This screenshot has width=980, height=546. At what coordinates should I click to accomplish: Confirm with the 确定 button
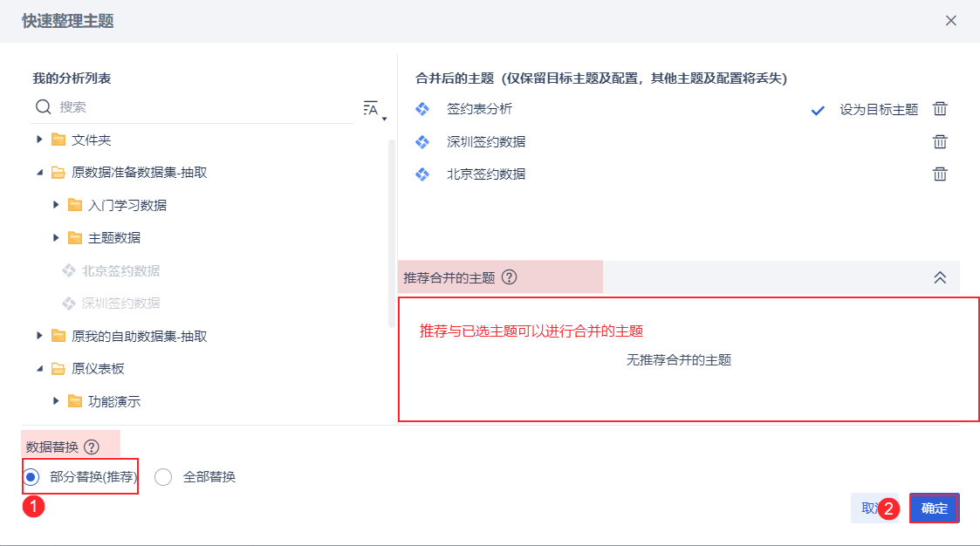pos(934,508)
